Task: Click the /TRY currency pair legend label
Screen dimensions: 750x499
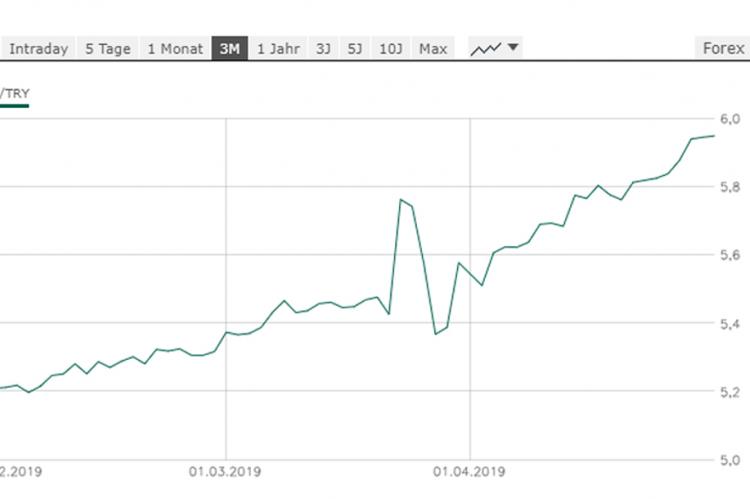Action: click(15, 93)
